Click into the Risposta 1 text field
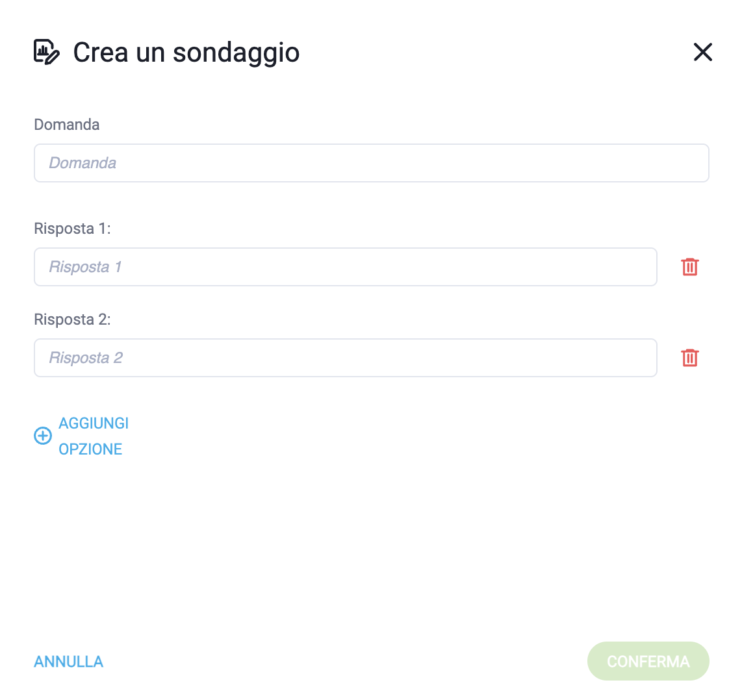Viewport: 742px width, 700px height. tap(346, 267)
